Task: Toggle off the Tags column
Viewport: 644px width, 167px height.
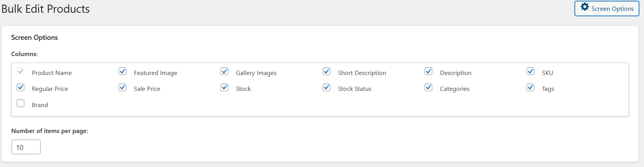Action: [x=530, y=87]
